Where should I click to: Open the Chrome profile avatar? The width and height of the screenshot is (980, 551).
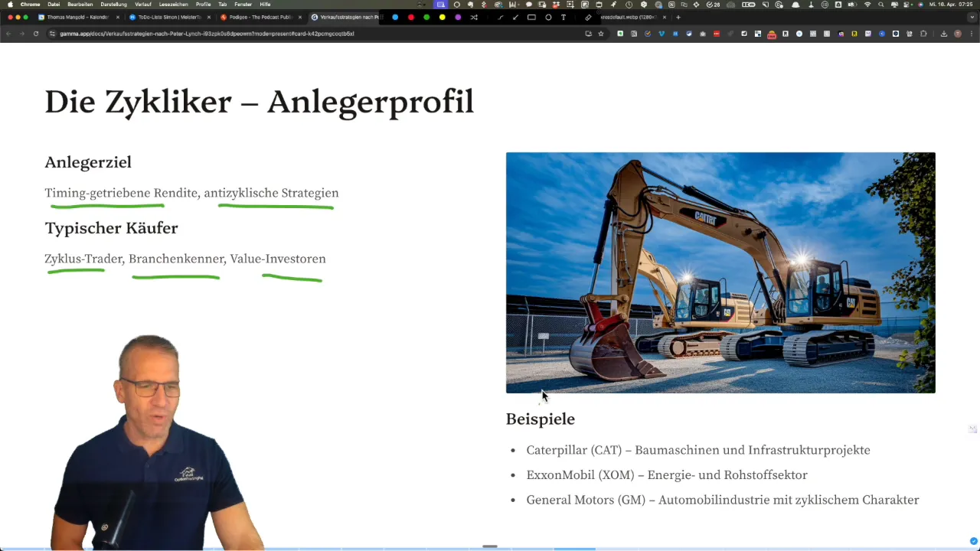point(958,34)
